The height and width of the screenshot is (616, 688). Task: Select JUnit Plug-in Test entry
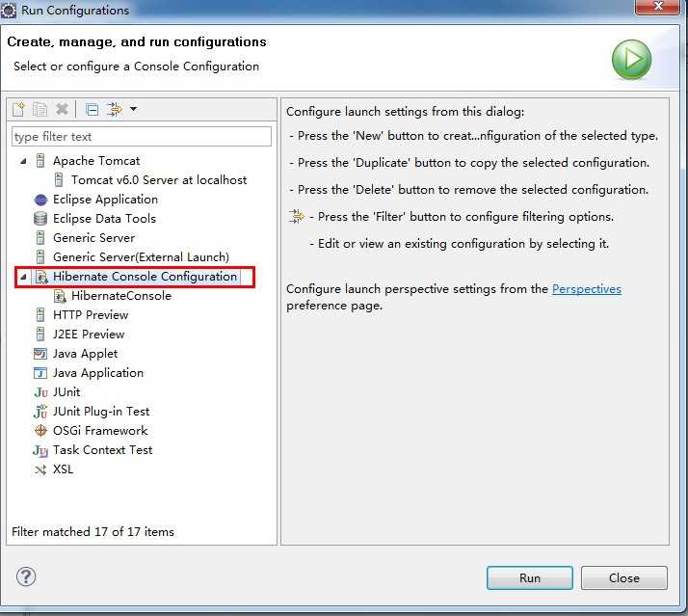pos(101,412)
